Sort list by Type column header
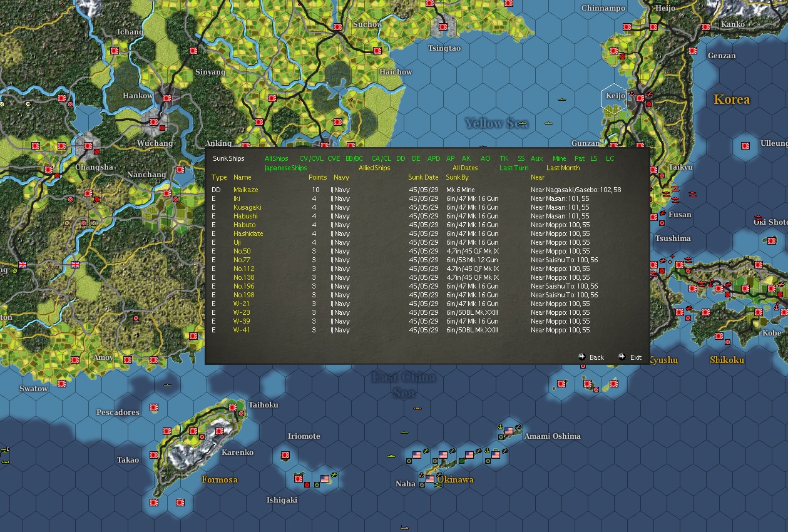This screenshot has height=532, width=788. point(219,178)
